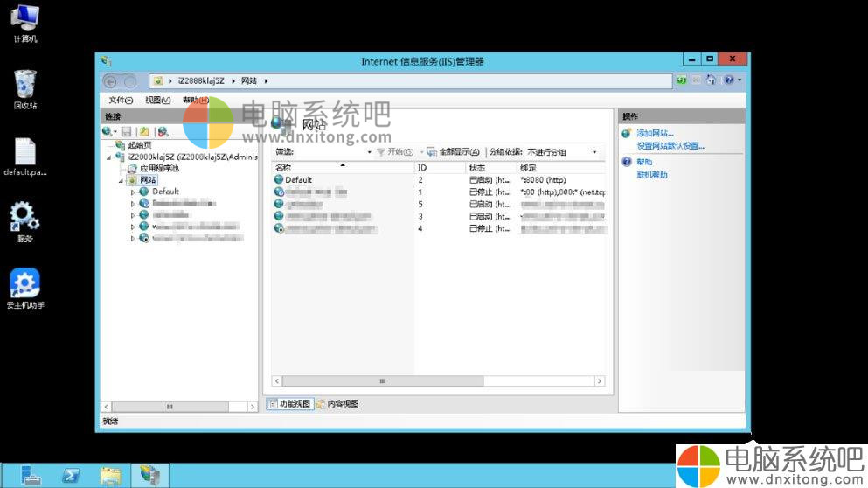Select the Default site globe in list
Viewport: 868px width, 488px height.
tap(279, 179)
